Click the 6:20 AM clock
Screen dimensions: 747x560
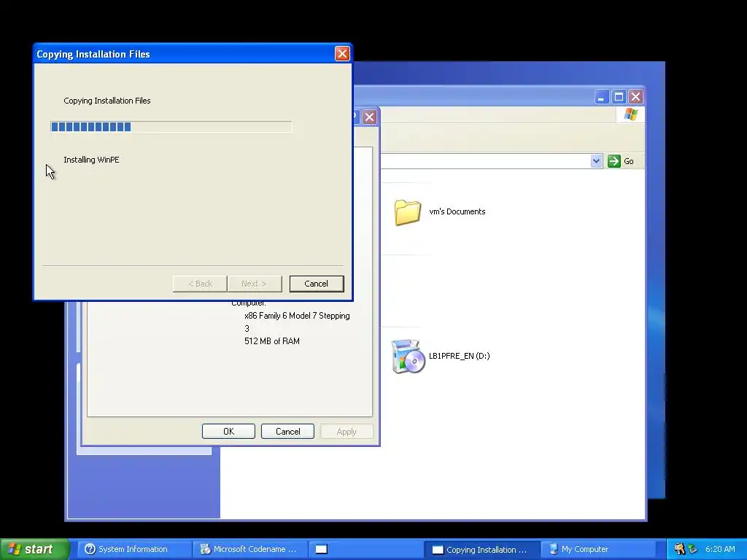point(720,549)
